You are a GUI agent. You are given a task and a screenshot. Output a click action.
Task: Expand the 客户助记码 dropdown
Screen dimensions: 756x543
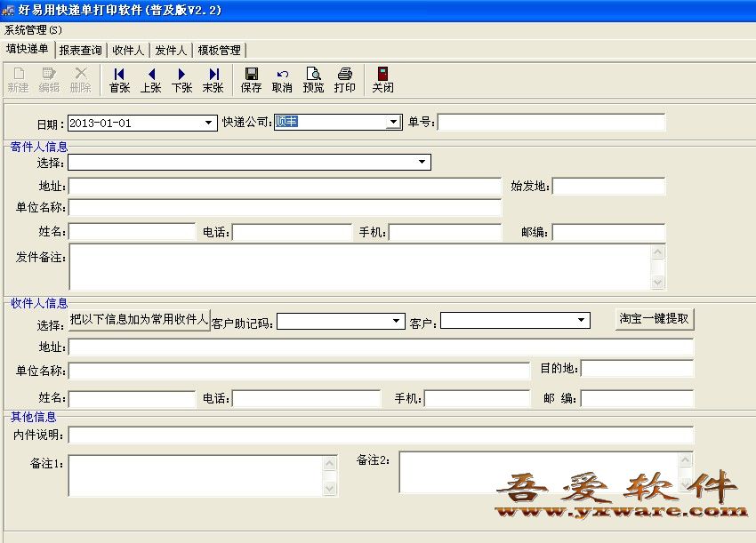396,321
